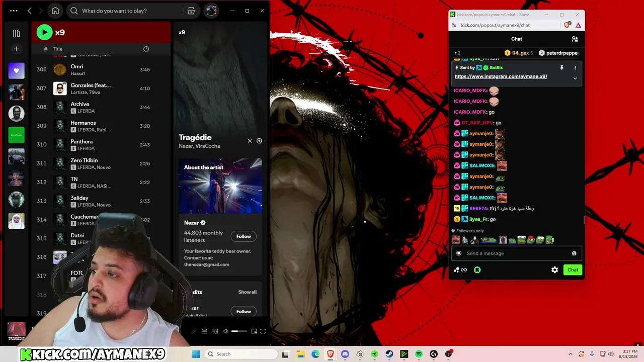The width and height of the screenshot is (644, 362).
Task: Open Connect to a device
Action: coord(215,331)
